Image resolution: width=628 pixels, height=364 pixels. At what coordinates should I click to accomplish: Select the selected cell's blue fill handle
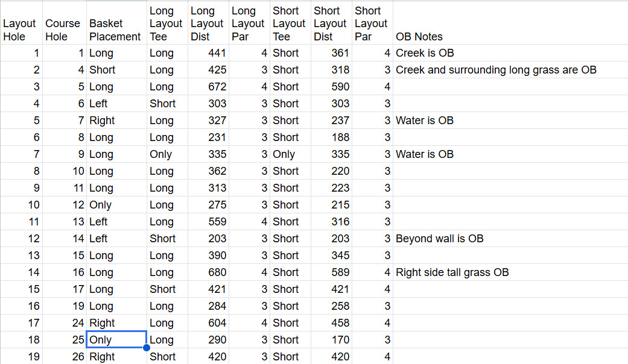pyautogui.click(x=147, y=348)
